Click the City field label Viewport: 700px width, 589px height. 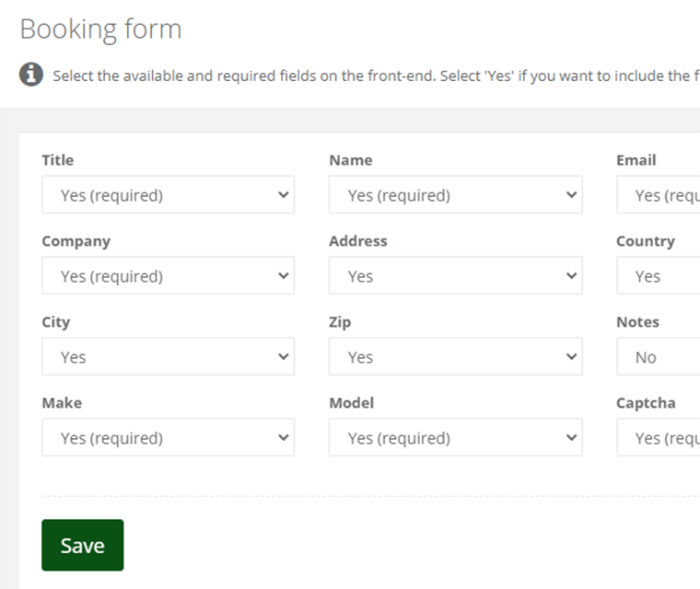point(56,322)
